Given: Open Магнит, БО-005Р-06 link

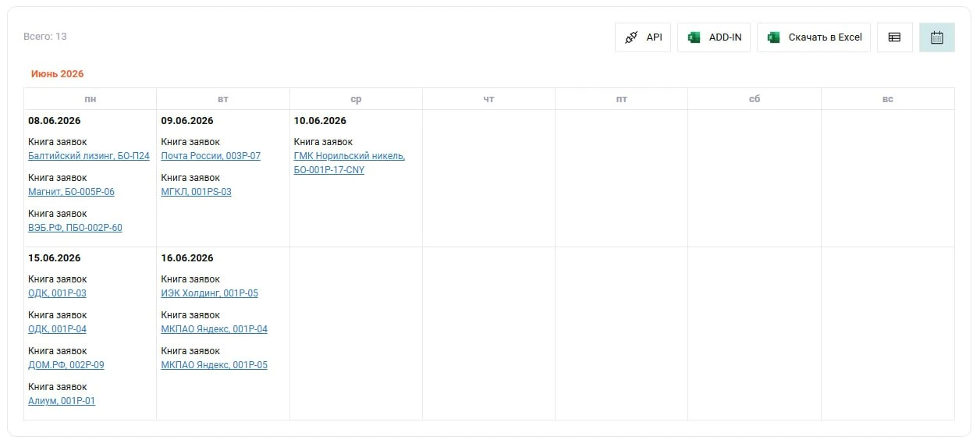Looking at the screenshot, I should pos(71,192).
